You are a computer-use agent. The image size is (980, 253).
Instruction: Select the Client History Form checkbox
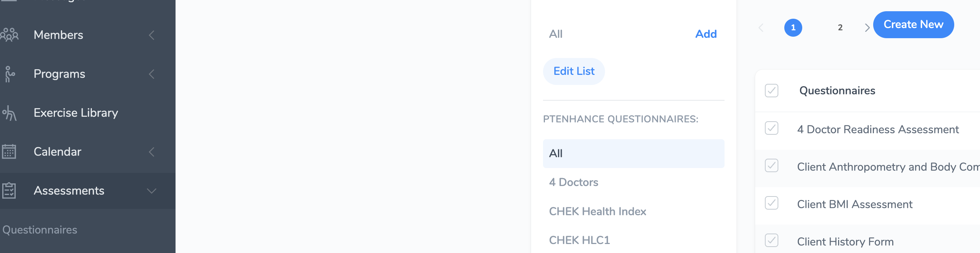pyautogui.click(x=771, y=240)
